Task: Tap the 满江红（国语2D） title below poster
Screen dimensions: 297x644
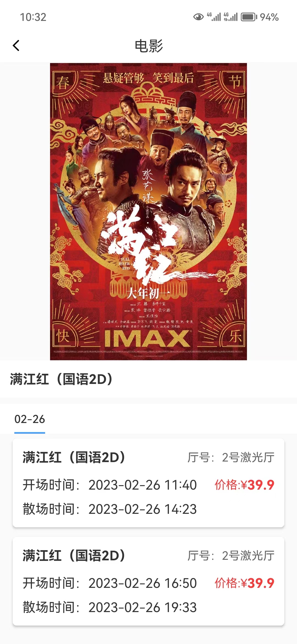Action: (61, 379)
